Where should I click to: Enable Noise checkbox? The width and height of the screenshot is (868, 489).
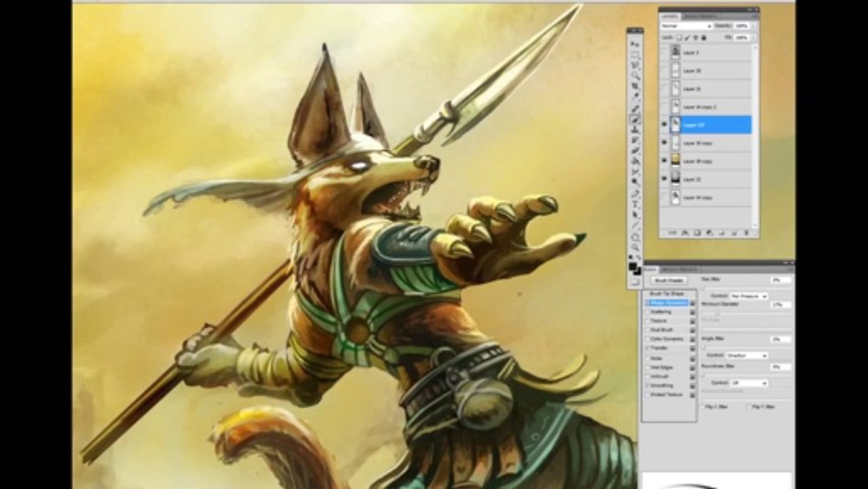[647, 359]
